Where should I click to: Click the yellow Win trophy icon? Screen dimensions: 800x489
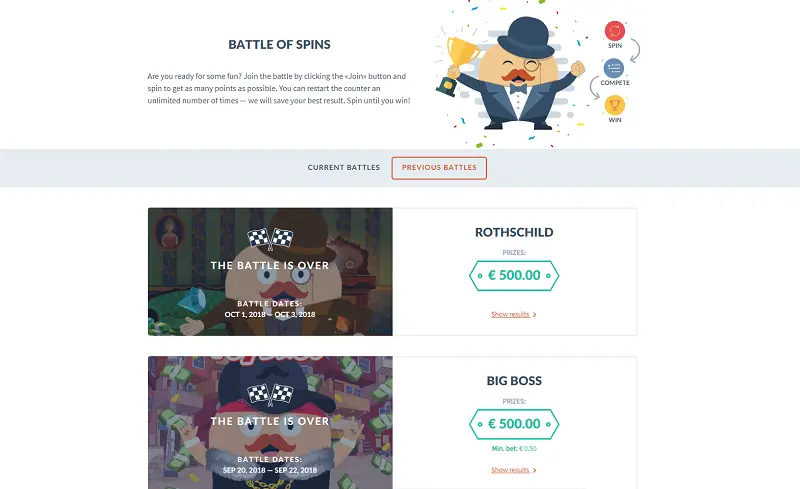(614, 104)
